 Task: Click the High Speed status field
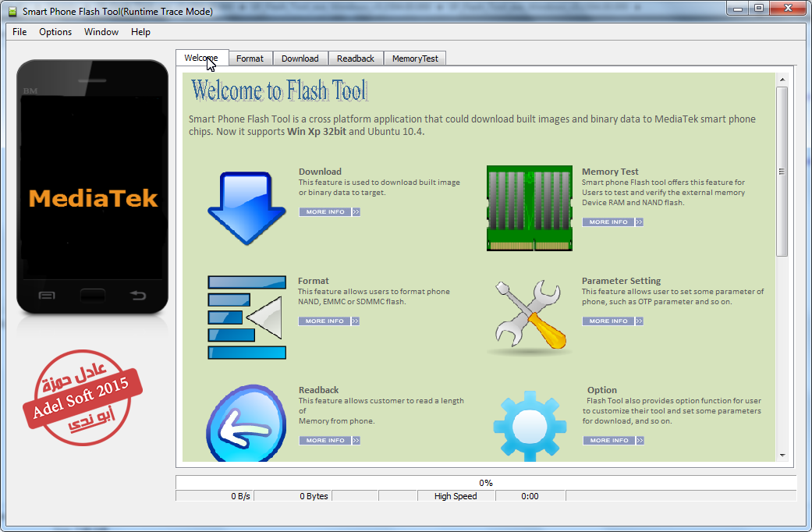click(x=456, y=496)
